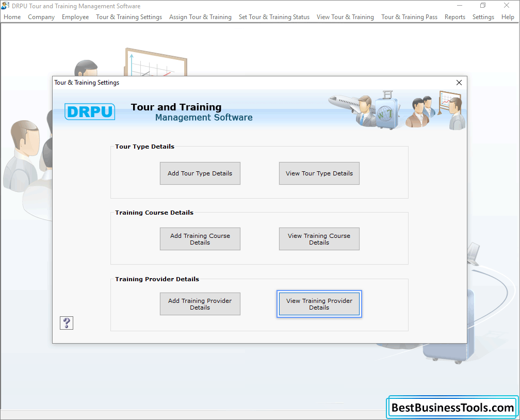Open the Settings menu

click(x=483, y=17)
